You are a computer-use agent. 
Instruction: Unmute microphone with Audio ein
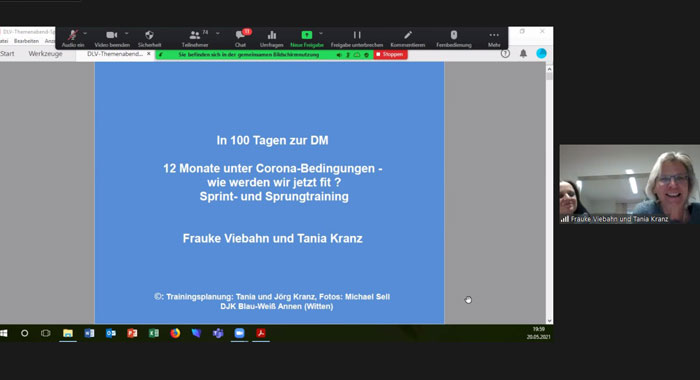[73, 38]
